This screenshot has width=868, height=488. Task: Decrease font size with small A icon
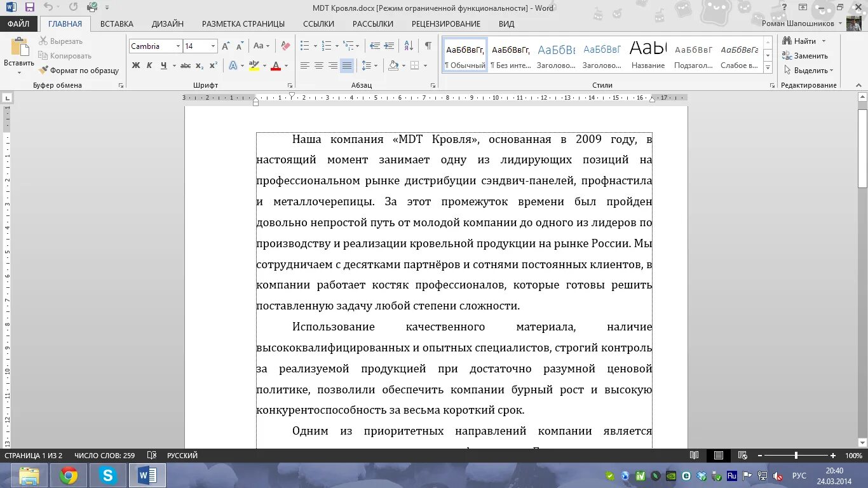click(x=240, y=46)
